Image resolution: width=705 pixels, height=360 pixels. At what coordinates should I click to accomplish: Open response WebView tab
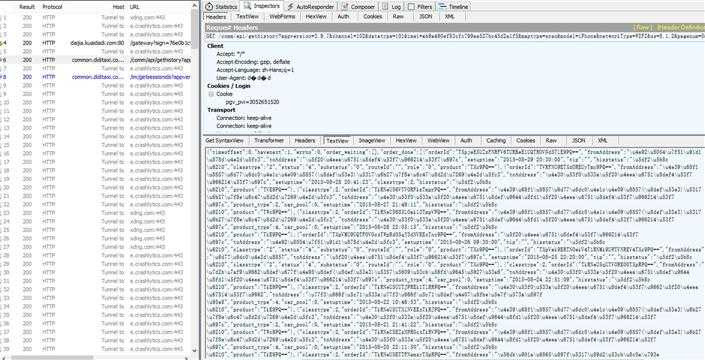coord(438,141)
